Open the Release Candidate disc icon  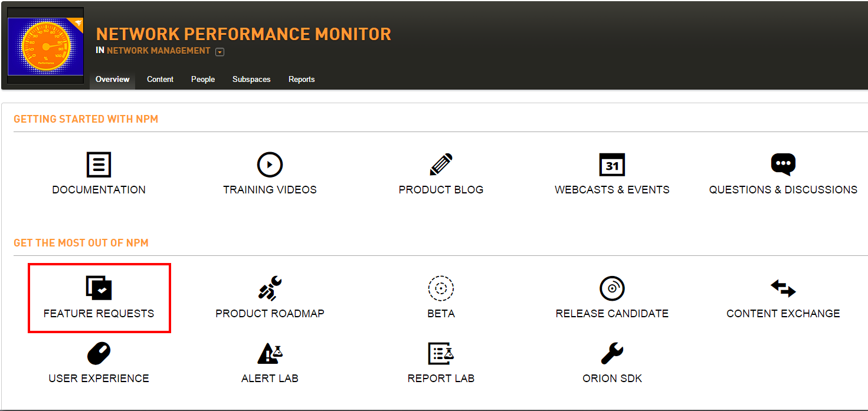612,289
